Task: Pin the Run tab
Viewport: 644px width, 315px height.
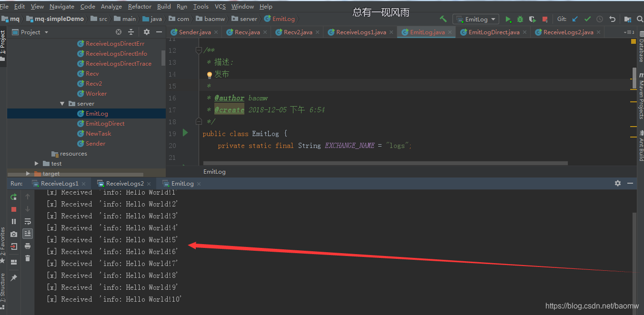Action: point(14,277)
